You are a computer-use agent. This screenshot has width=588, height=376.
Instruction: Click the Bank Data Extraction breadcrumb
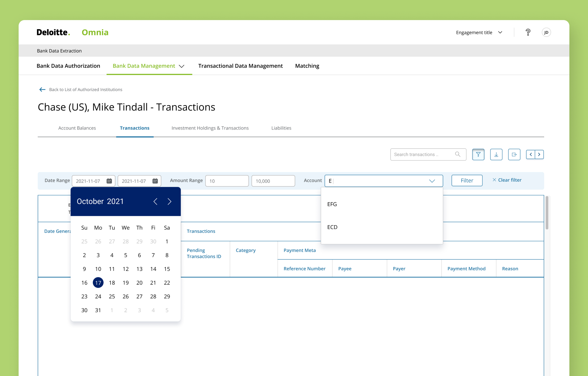(x=59, y=51)
